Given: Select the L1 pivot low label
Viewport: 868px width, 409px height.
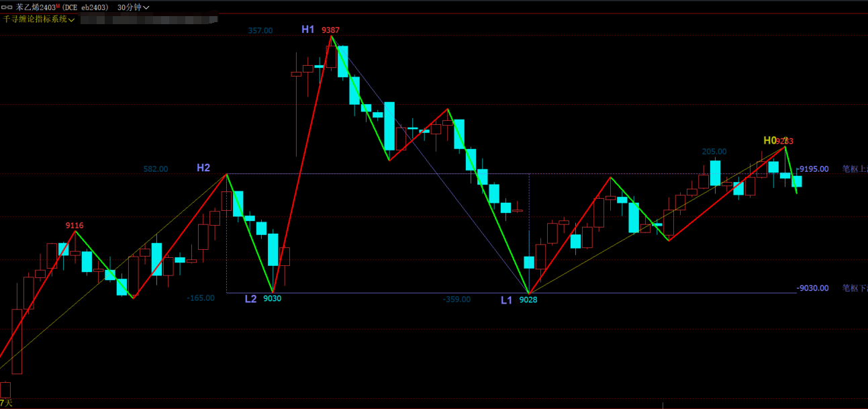Looking at the screenshot, I should [x=507, y=300].
